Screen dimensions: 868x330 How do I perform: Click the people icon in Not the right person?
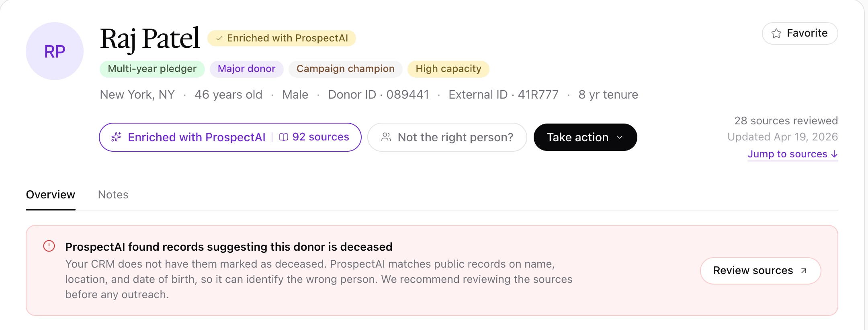[x=386, y=137]
